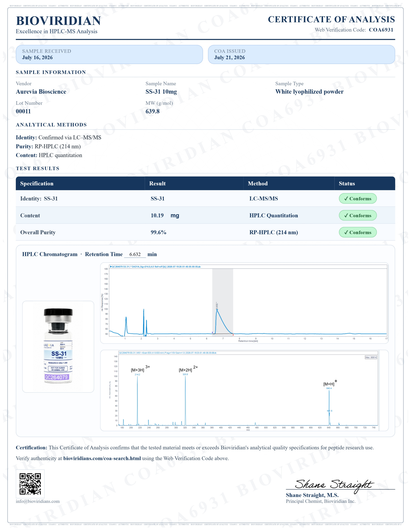The width and height of the screenshot is (411, 532).
Task: Open the bioviridians.com/coa-search.html link
Action: 102,458
